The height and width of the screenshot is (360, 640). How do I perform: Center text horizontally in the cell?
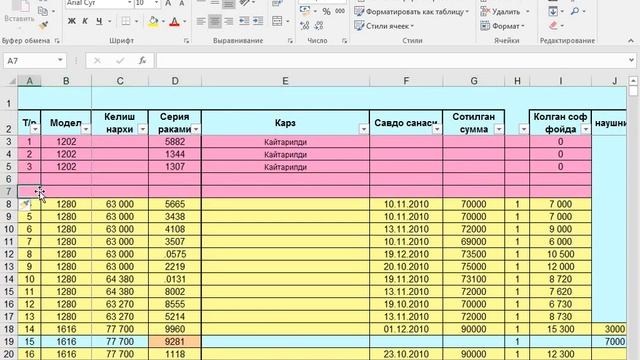tap(215, 21)
